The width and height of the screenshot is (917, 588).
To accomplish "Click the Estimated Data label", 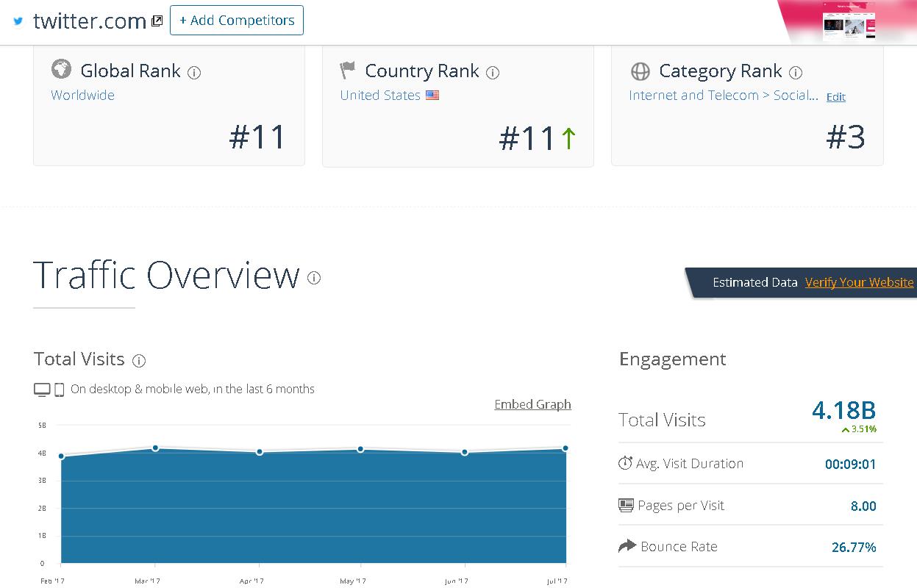I will [755, 282].
